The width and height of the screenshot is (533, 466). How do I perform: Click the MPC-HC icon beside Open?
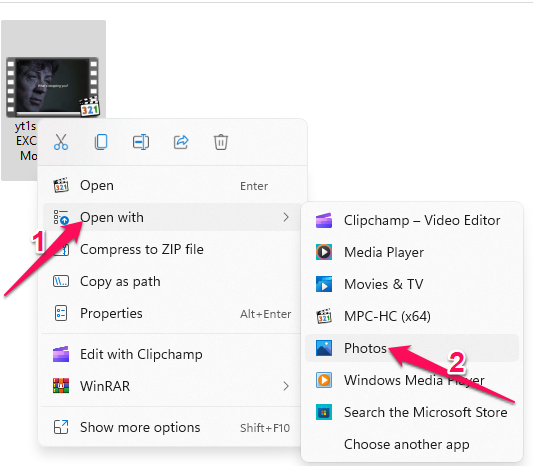pyautogui.click(x=61, y=185)
